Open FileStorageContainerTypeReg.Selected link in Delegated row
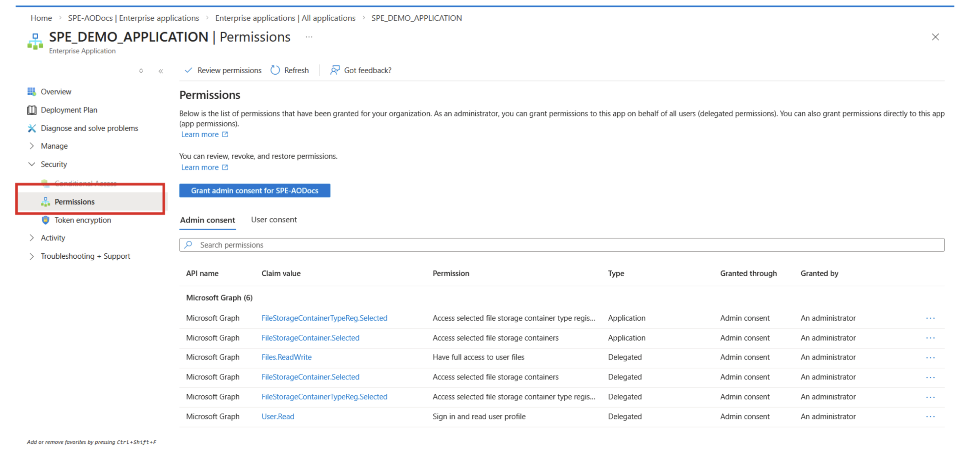Image resolution: width=980 pixels, height=453 pixels. (325, 397)
